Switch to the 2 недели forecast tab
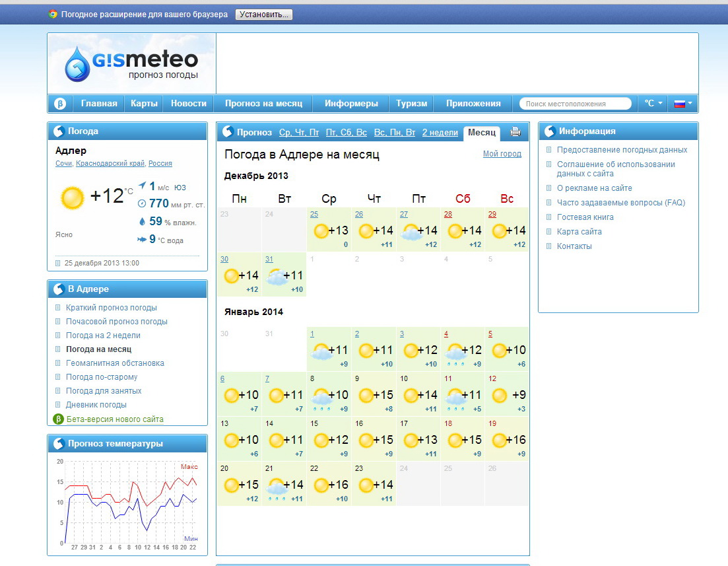 click(440, 132)
